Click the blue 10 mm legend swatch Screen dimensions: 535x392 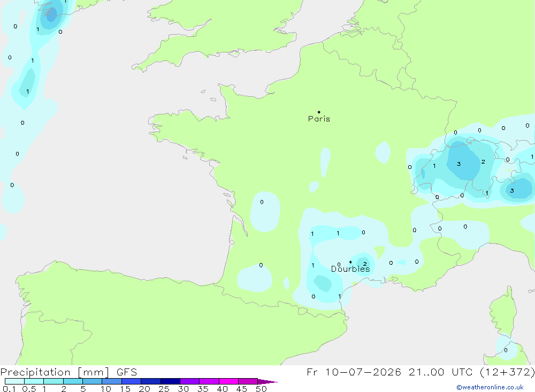tap(112, 381)
